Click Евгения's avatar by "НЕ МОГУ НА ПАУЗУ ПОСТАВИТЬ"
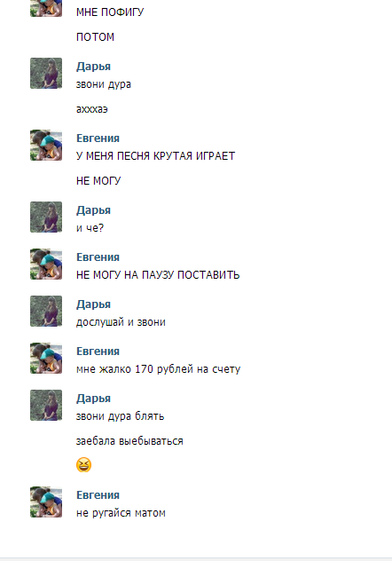This screenshot has height=561, width=392. tap(46, 264)
